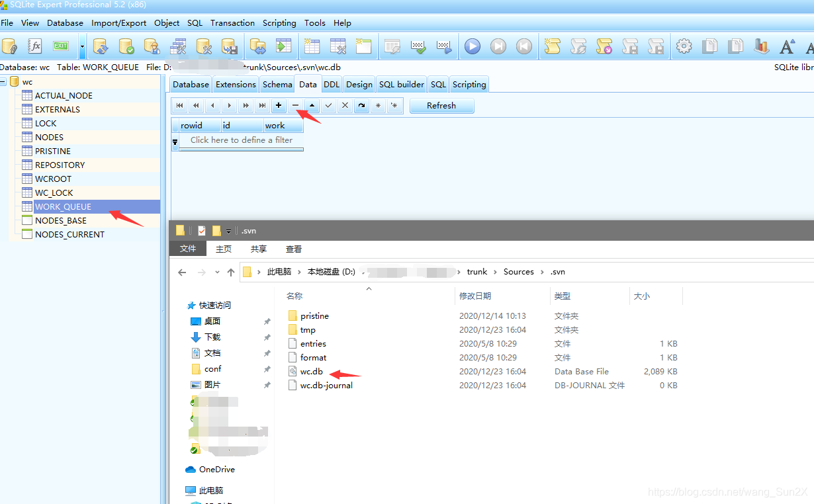
Task: Click the minus delete record button
Action: (x=295, y=106)
